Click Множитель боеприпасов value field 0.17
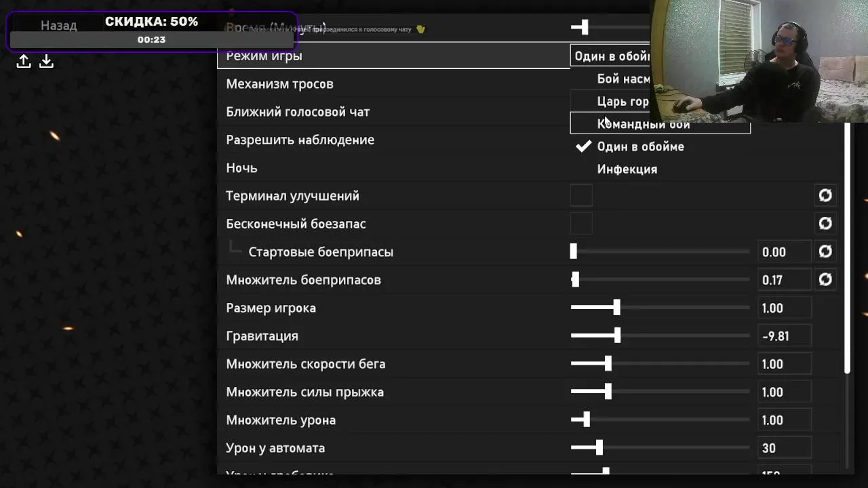This screenshot has width=868, height=488. pos(785,280)
